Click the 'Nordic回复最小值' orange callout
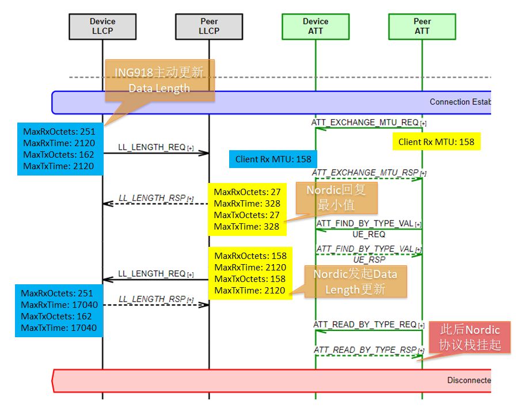 tap(336, 197)
